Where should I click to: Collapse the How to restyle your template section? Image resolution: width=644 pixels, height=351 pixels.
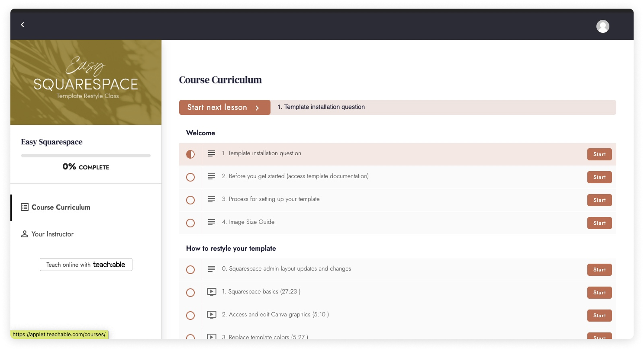[231, 248]
